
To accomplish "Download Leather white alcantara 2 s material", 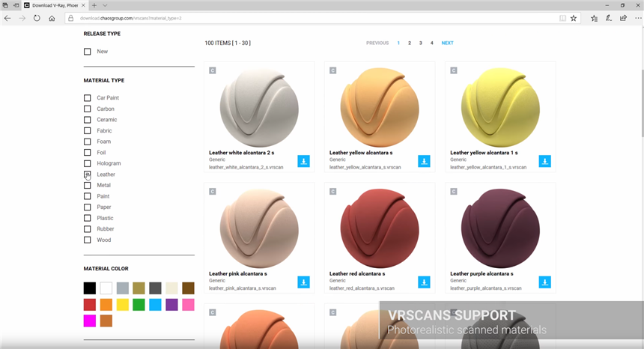I will click(303, 161).
